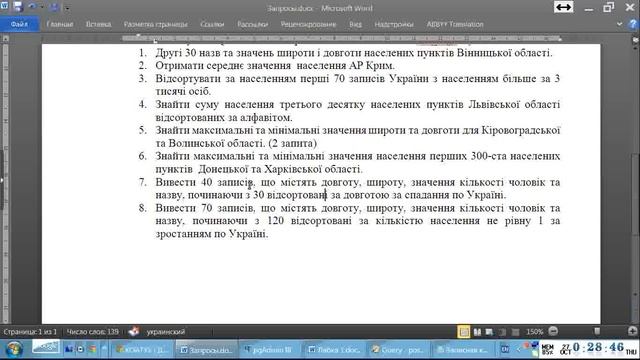Image resolution: width=640 pixels, height=360 pixels.
Task: Open the Windows Start button
Action: click(14, 349)
